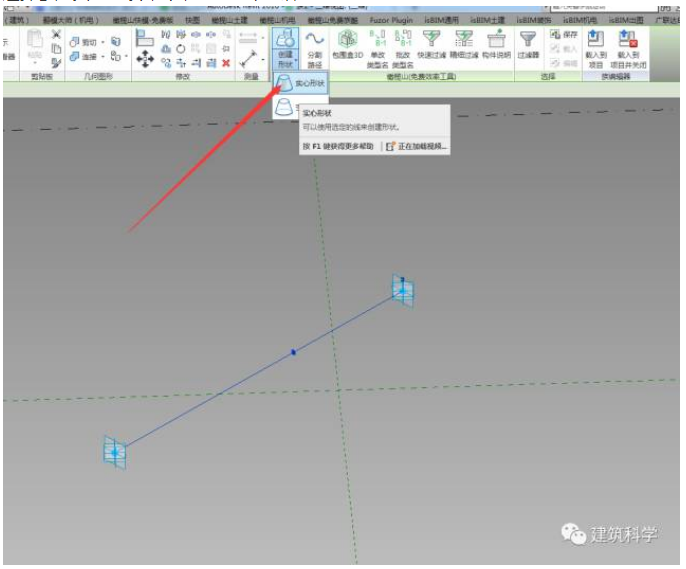Click the red X Delete tool
The image size is (686, 569).
[226, 63]
